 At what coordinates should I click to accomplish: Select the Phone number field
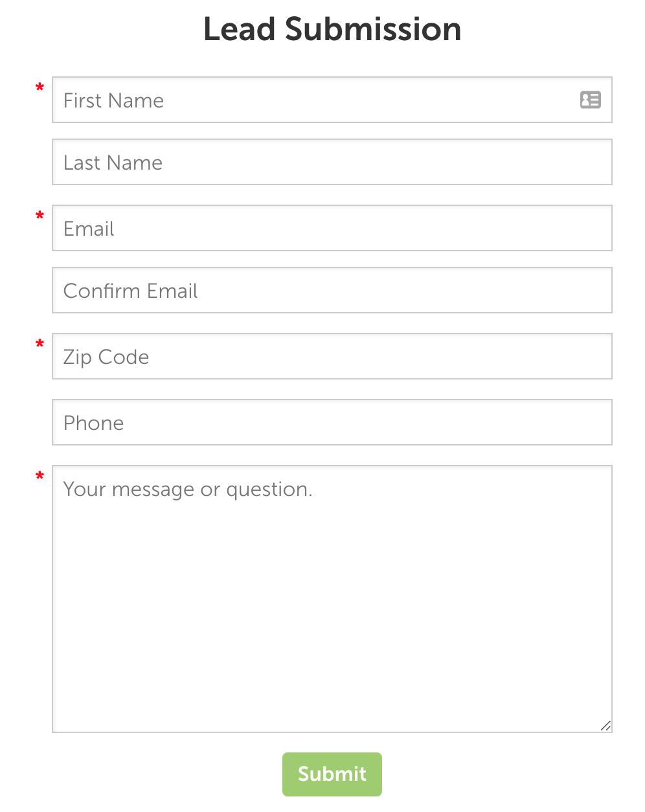(332, 422)
